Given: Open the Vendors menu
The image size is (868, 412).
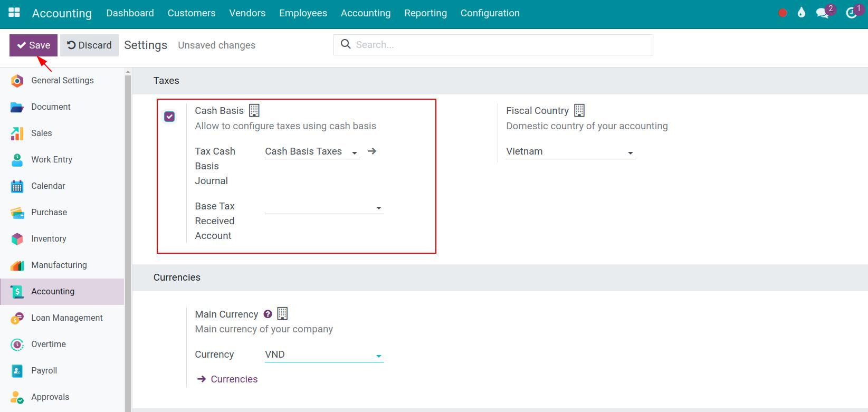Looking at the screenshot, I should (x=247, y=13).
